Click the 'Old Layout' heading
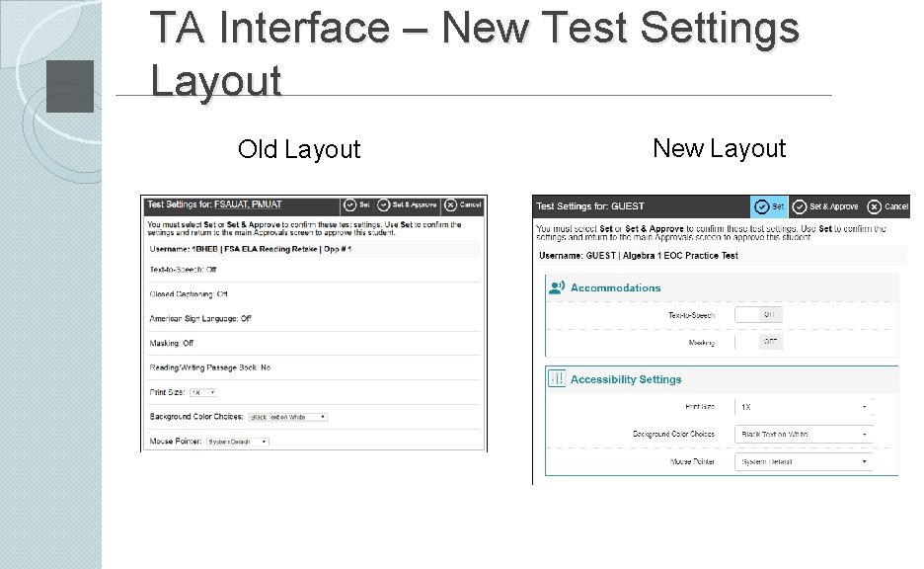This screenshot has width=924, height=569. pyautogui.click(x=299, y=150)
